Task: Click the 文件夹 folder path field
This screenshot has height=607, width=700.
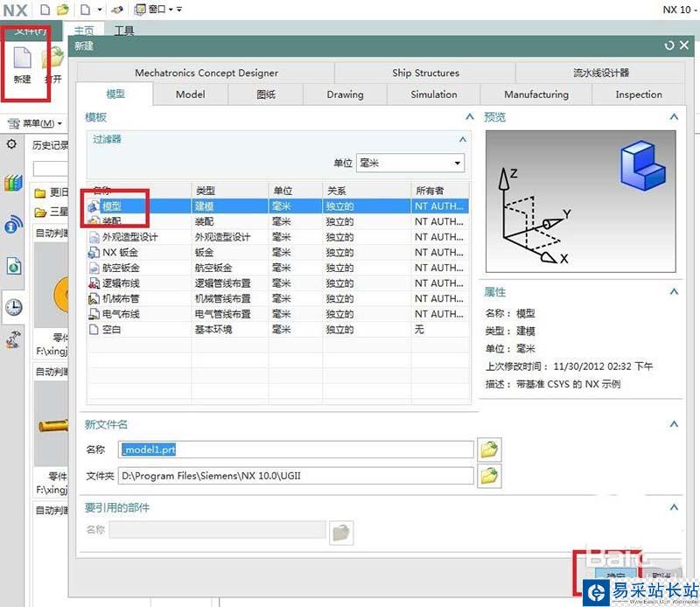Action: [x=296, y=476]
